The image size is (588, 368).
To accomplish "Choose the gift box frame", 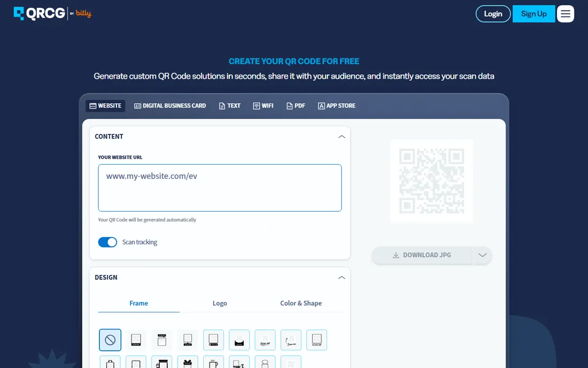I will [x=188, y=362].
